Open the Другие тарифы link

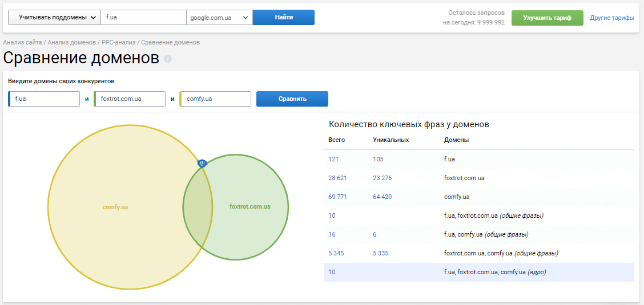tap(612, 18)
